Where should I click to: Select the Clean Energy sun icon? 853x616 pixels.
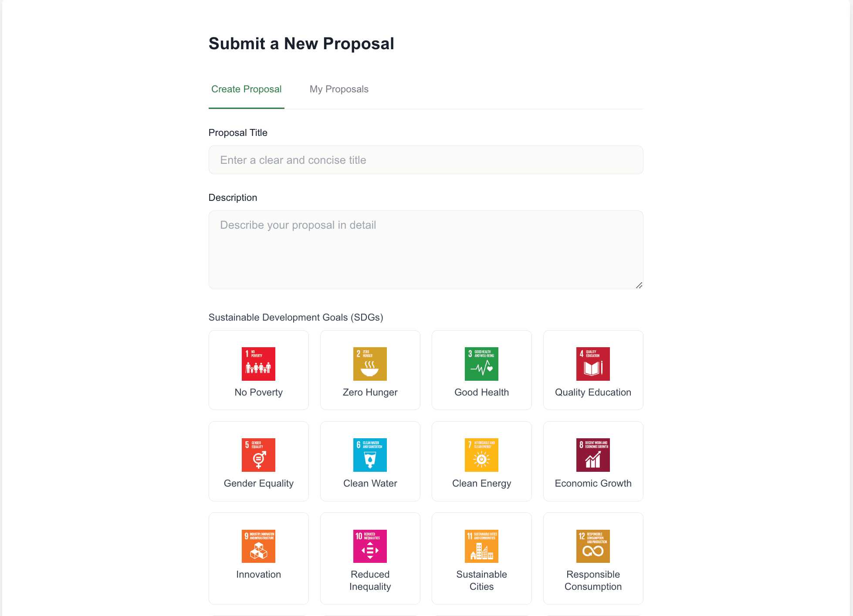coord(481,455)
